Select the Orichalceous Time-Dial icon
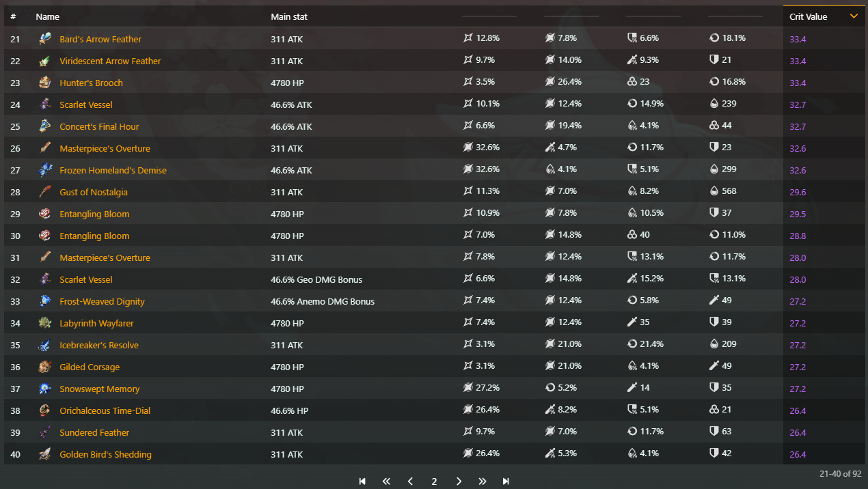The width and height of the screenshot is (868, 489). pyautogui.click(x=45, y=410)
